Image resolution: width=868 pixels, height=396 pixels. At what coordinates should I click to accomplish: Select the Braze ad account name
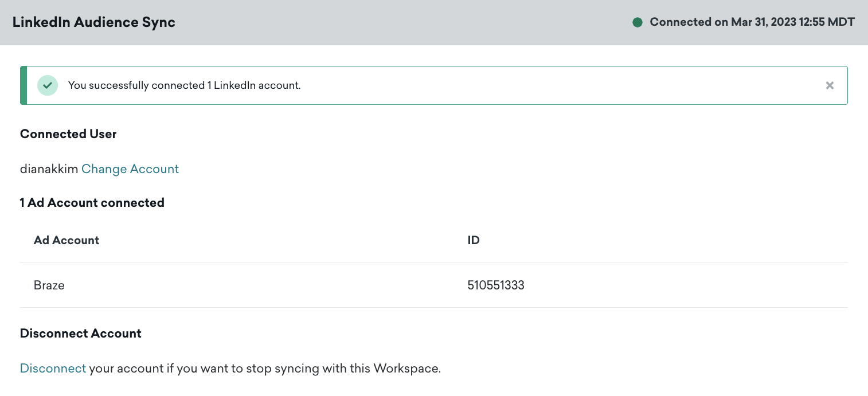point(49,285)
